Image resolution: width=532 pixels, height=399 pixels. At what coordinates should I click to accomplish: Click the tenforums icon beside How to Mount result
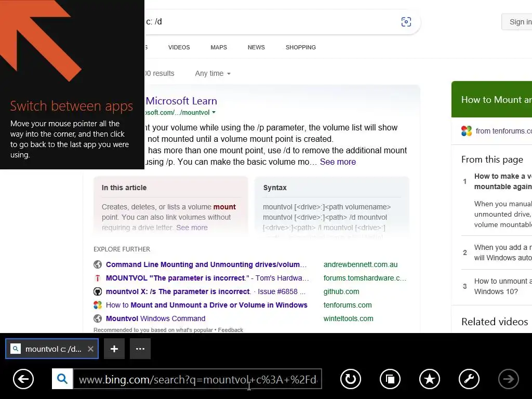click(98, 305)
